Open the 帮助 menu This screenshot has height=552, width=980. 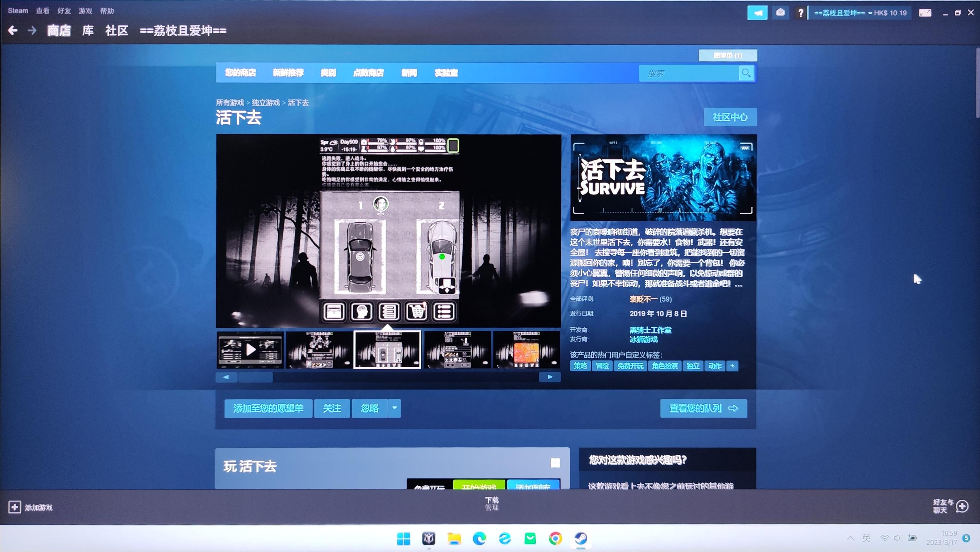point(107,11)
